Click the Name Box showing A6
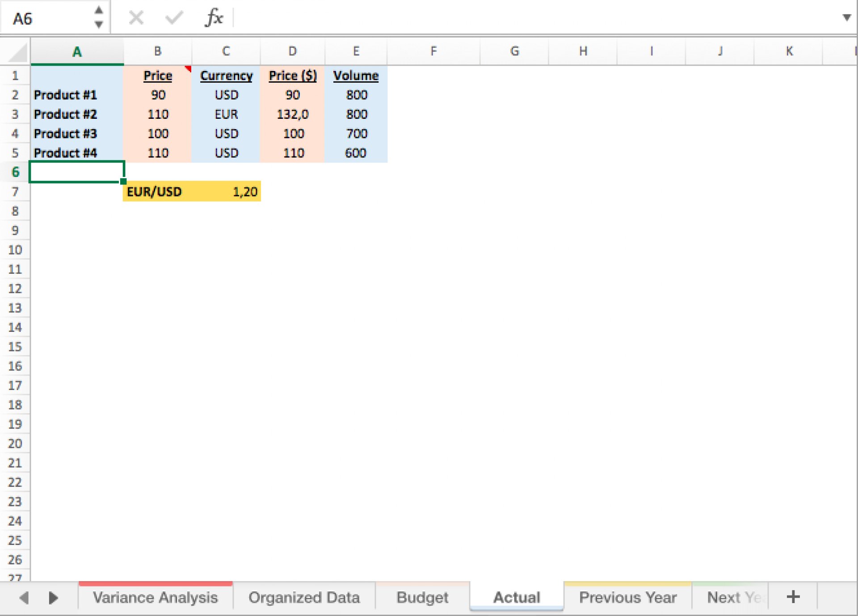 [47, 18]
